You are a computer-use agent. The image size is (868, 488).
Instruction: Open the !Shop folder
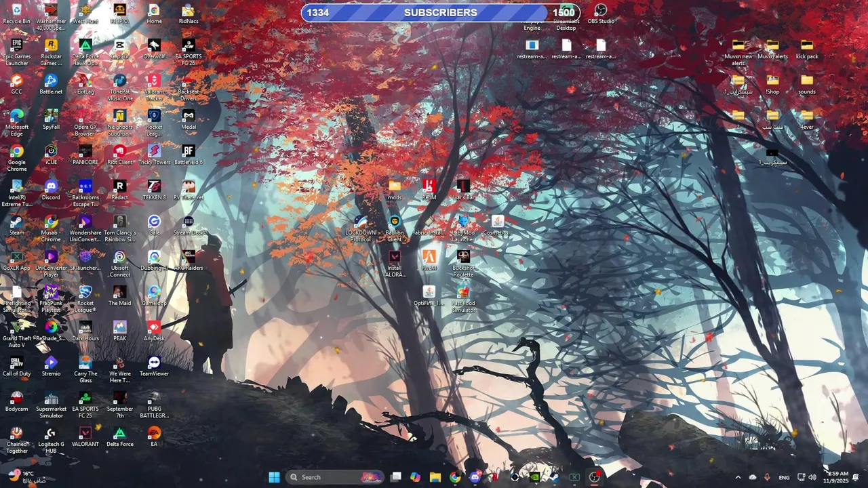[772, 84]
